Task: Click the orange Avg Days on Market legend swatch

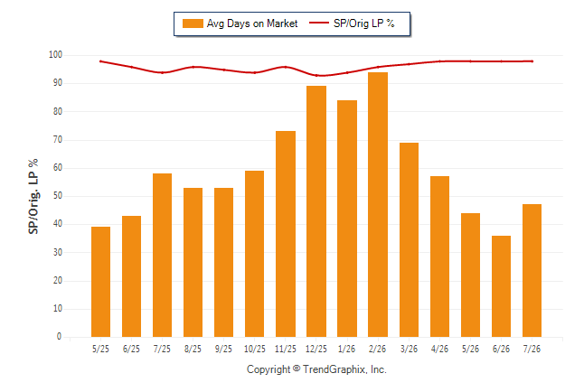Action: pyautogui.click(x=193, y=23)
